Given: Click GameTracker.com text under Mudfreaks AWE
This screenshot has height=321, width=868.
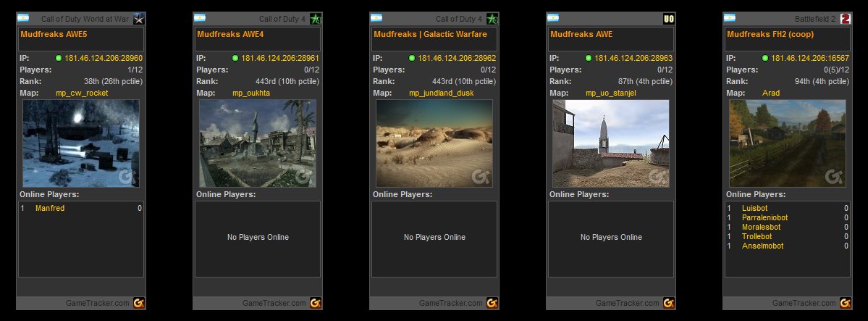Looking at the screenshot, I should tap(627, 304).
